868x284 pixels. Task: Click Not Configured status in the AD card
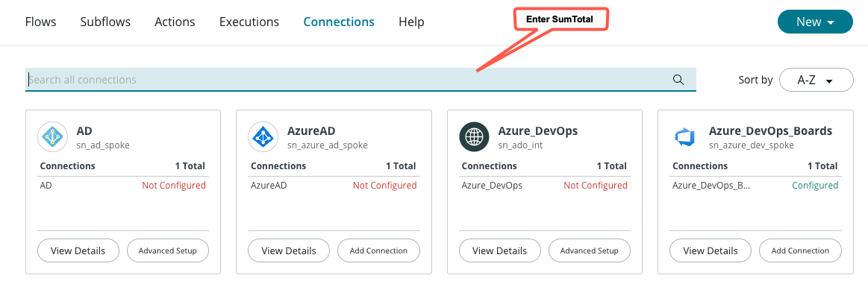click(x=174, y=185)
